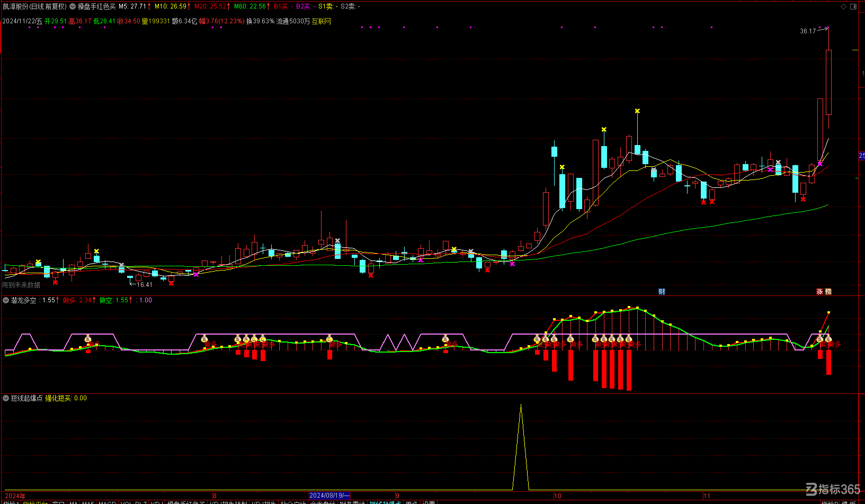Image resolution: width=865 pixels, height=504 pixels.
Task: Open the 设置 bottom tab
Action: [429, 502]
